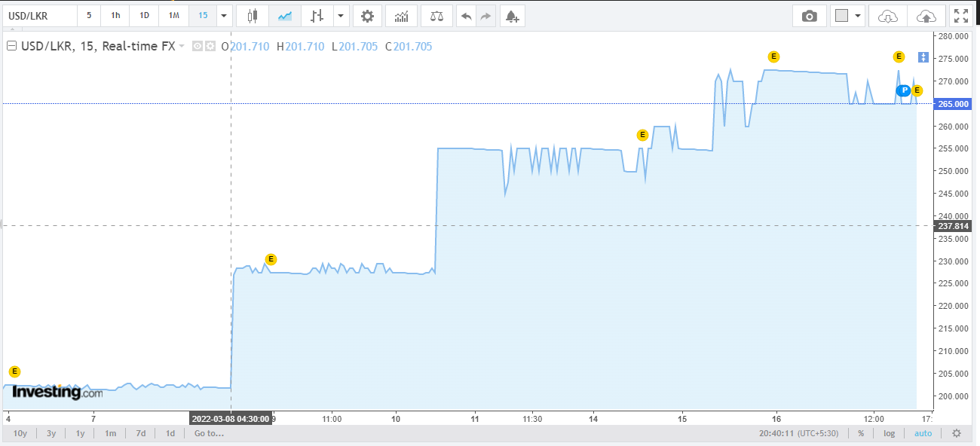Select the candlestick chart style icon
The width and height of the screenshot is (980, 446).
[252, 16]
